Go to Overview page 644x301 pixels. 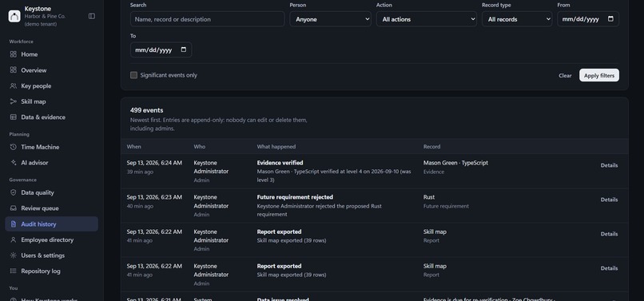(51, 70)
